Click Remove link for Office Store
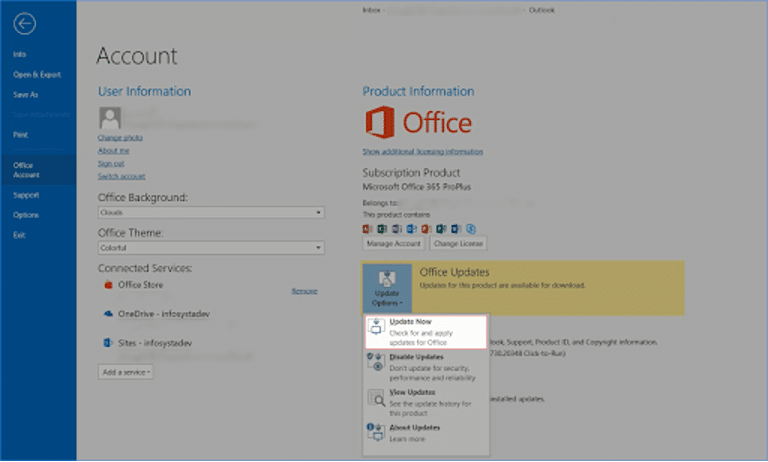The height and width of the screenshot is (462, 768). tap(304, 291)
